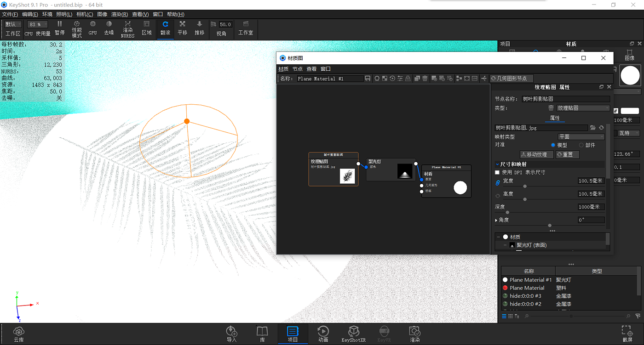Collapse the 尺寸和映射 section
The image size is (644, 345).
point(497,164)
